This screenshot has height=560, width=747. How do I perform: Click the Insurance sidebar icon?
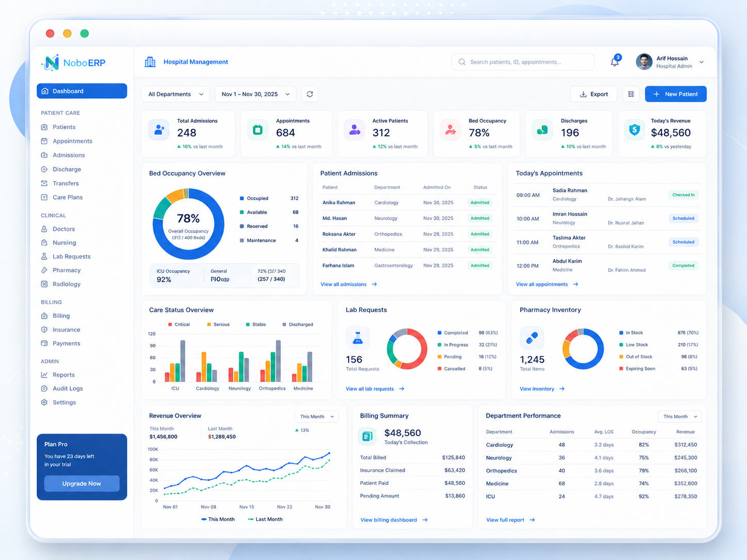(44, 330)
